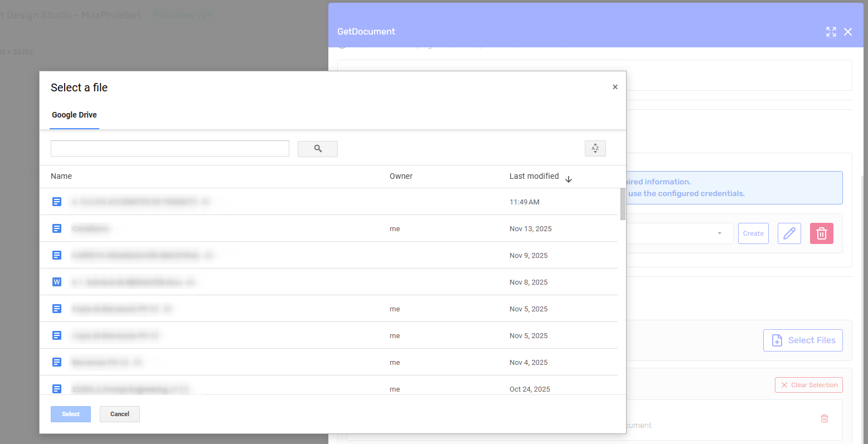The image size is (868, 444).
Task: Switch to the Google Drive tab
Action: point(74,115)
